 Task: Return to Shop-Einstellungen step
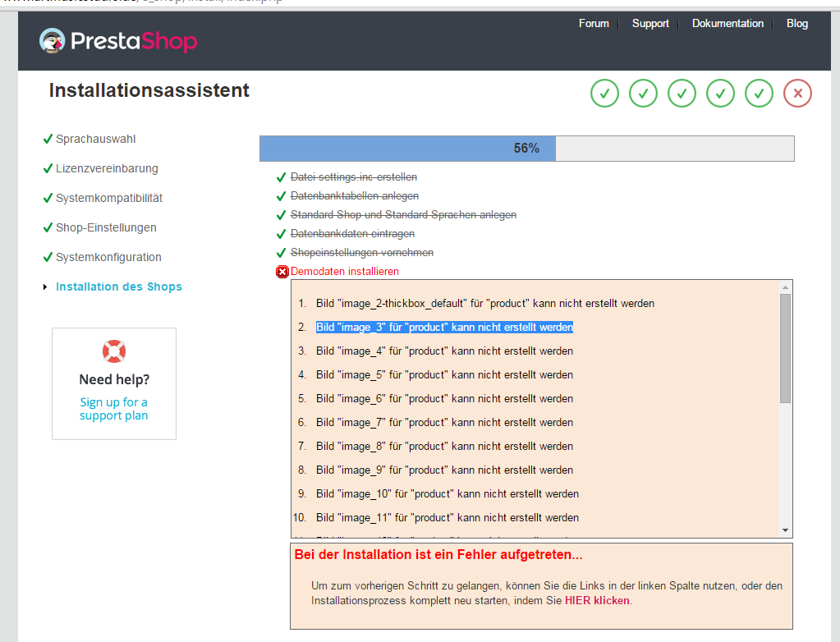[x=106, y=227]
